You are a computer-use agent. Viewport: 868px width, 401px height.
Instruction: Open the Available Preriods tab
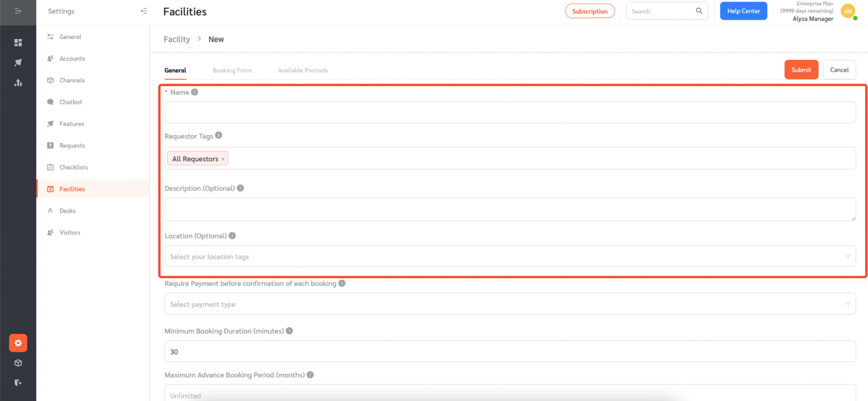point(303,70)
